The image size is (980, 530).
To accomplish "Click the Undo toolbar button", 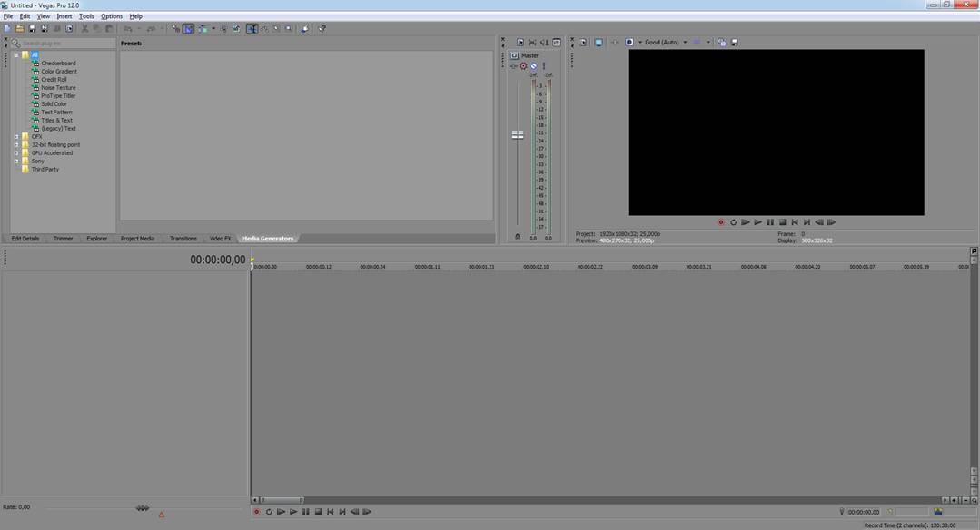I will click(x=128, y=29).
